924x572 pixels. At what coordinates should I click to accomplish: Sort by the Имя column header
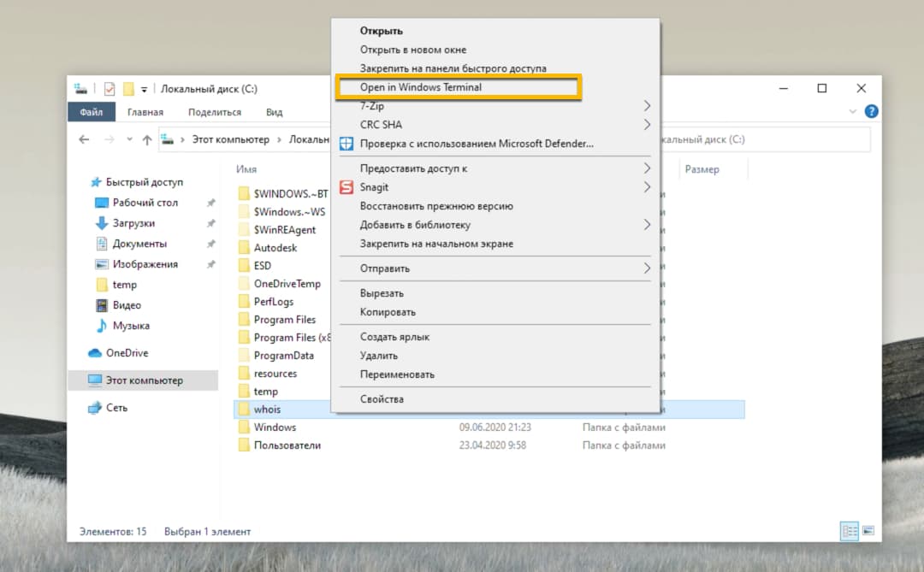(246, 169)
